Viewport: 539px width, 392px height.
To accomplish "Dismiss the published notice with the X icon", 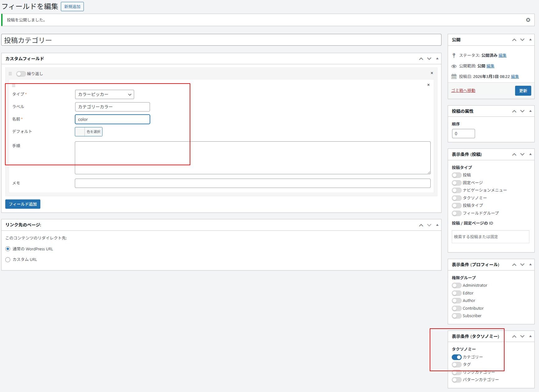I will (528, 20).
